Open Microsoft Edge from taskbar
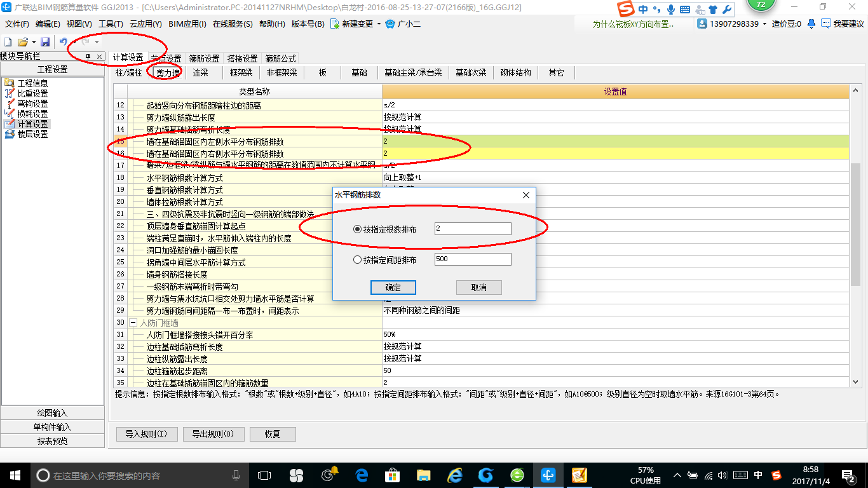 click(362, 475)
